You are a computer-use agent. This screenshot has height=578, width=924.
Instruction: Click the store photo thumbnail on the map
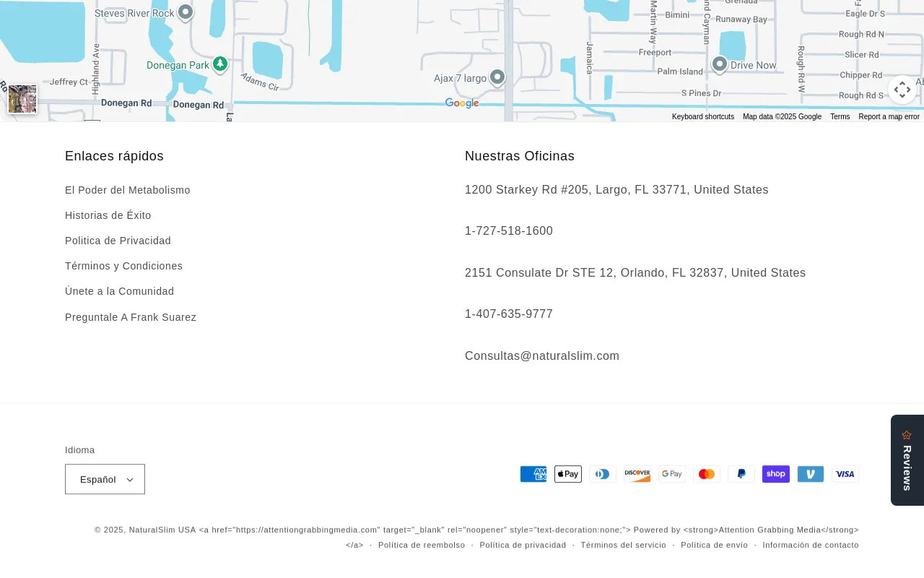click(22, 99)
